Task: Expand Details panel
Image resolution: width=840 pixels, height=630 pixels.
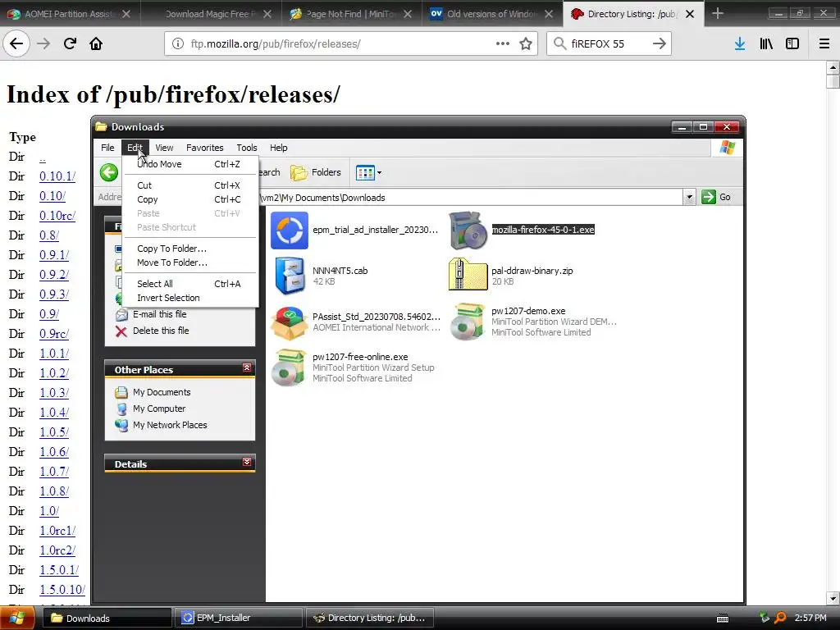Action: [247, 462]
